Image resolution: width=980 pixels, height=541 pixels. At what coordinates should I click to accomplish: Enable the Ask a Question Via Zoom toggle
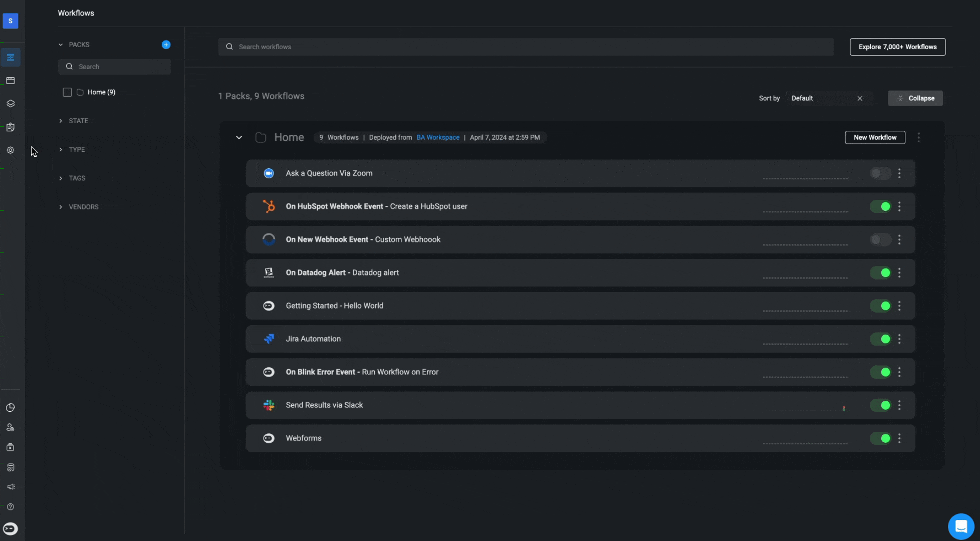[880, 173]
